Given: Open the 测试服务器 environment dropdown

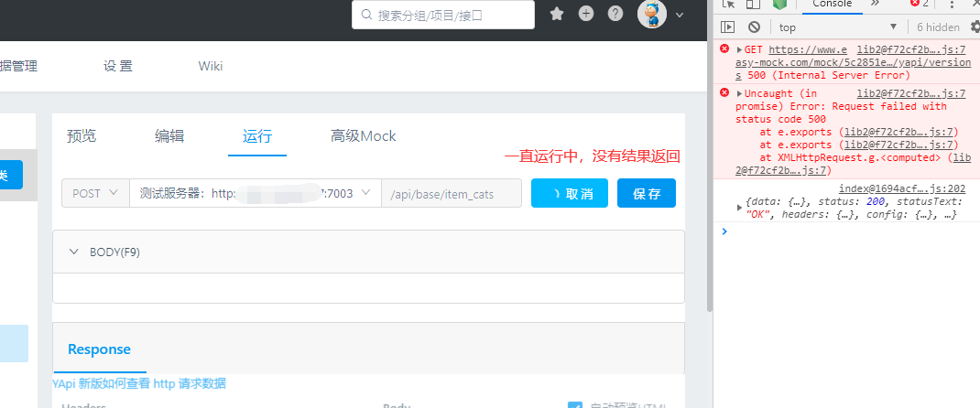Looking at the screenshot, I should pyautogui.click(x=256, y=193).
